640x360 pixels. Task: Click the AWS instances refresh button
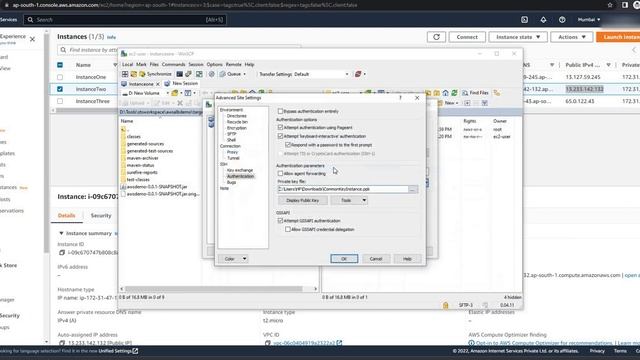point(436,37)
